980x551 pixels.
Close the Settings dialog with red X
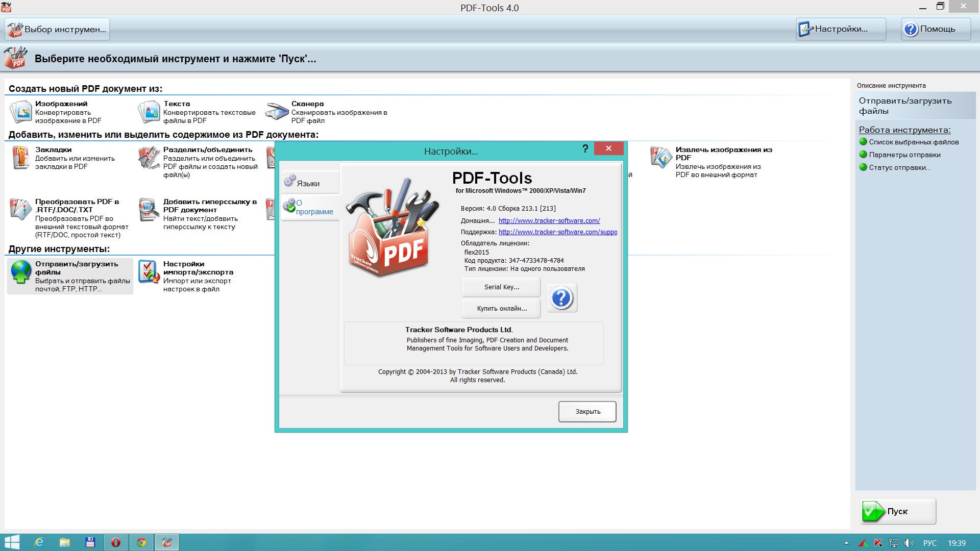(608, 148)
